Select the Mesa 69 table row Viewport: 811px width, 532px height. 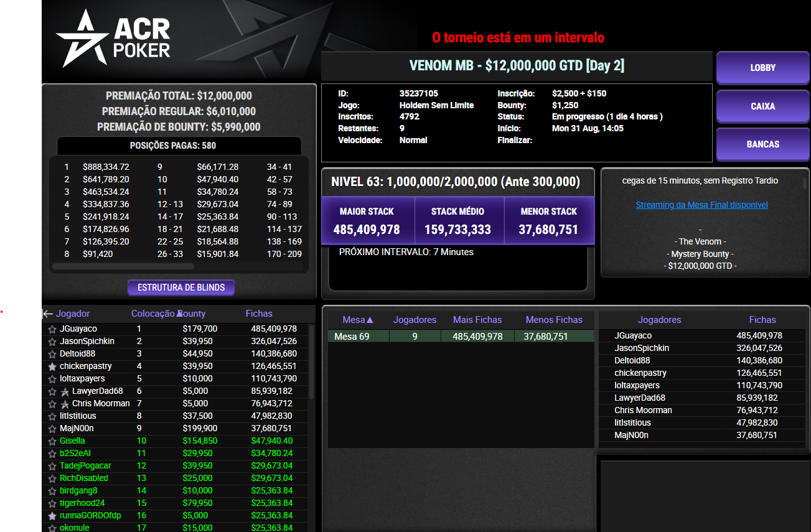coord(461,336)
